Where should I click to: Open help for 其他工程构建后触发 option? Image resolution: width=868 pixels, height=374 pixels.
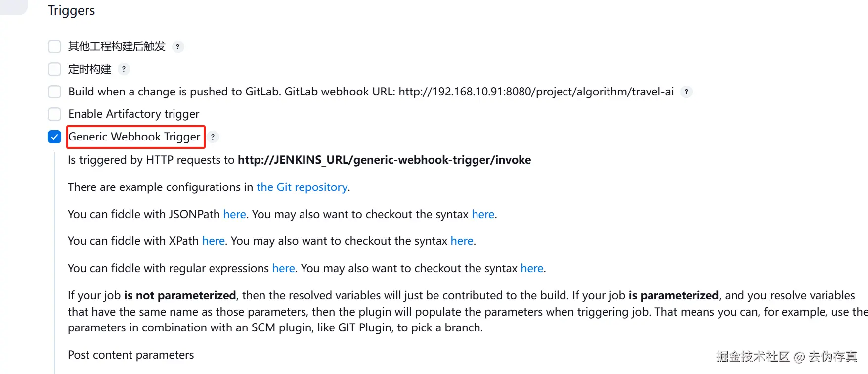[178, 47]
